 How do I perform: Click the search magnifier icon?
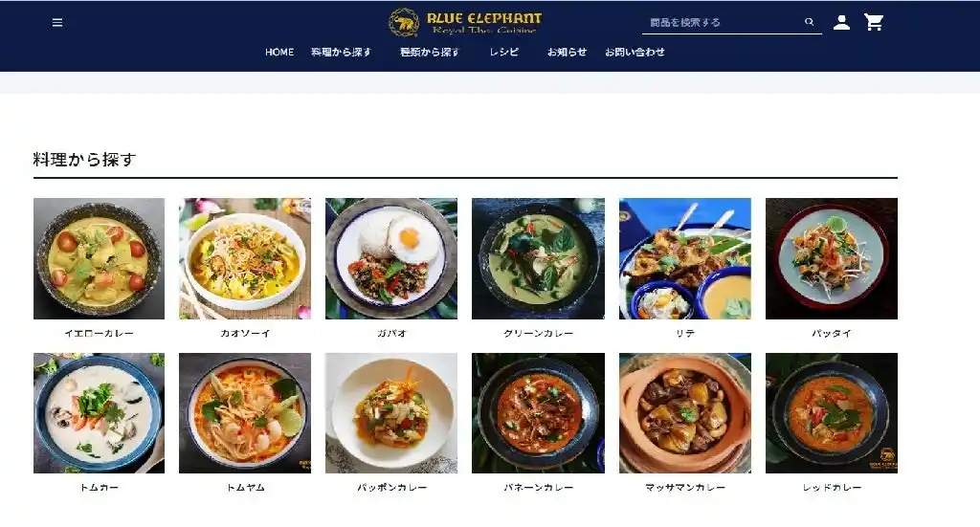point(809,22)
